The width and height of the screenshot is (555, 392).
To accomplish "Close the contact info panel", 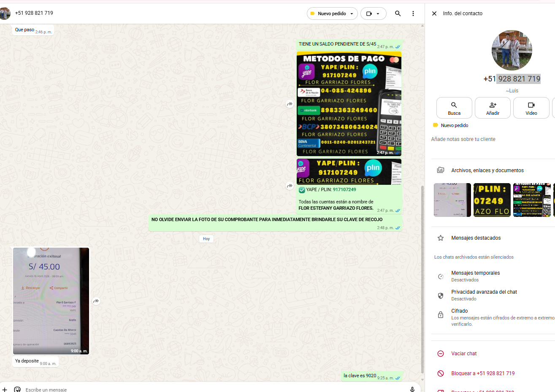I will coord(434,14).
